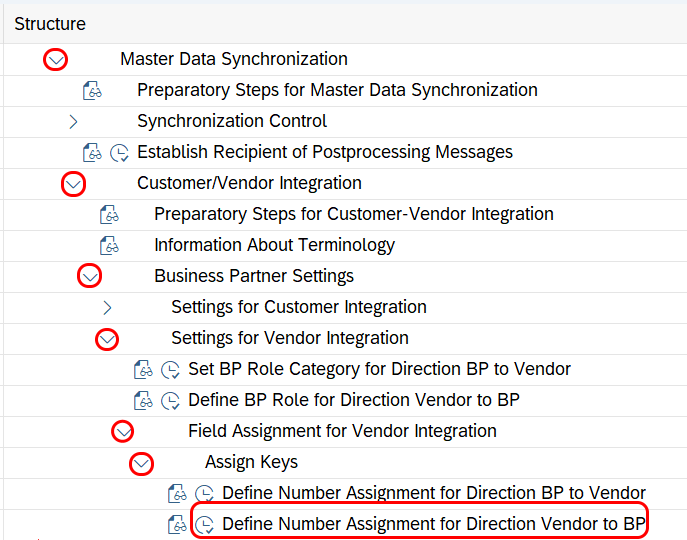Screen dimensions: 687x540
Task: Execute activity icon for Define BP Role for Direction Vendor to BP
Action: tap(170, 401)
